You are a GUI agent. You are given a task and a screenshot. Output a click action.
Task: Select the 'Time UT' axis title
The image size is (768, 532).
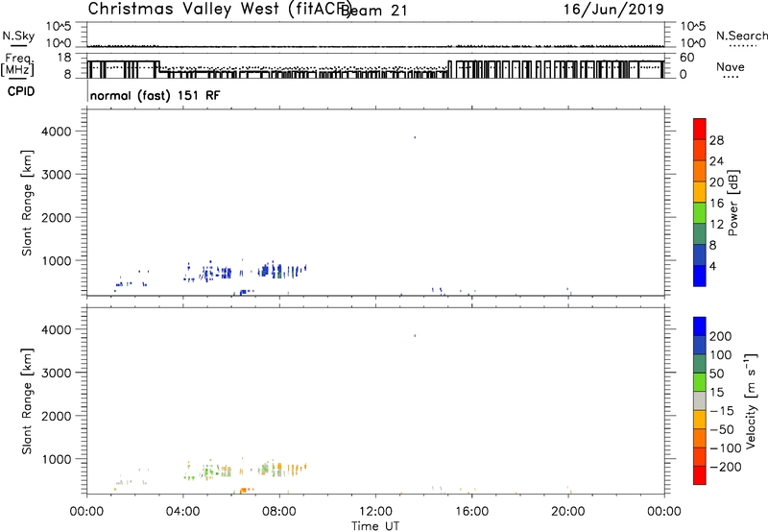pyautogui.click(x=375, y=526)
